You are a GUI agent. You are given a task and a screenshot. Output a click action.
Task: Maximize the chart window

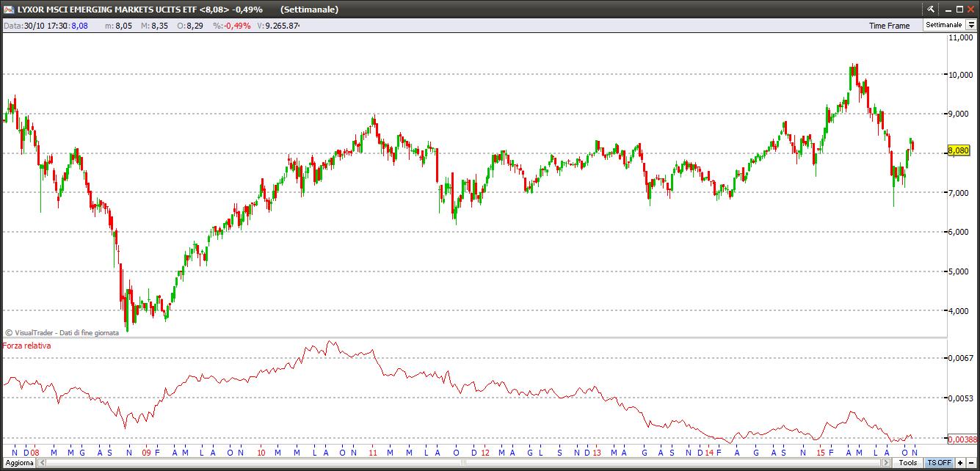[x=959, y=9]
